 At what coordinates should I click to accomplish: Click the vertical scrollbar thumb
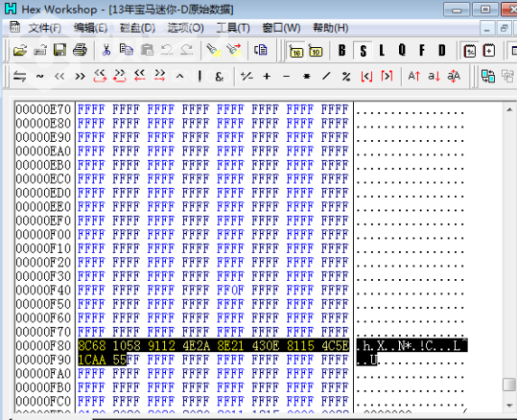509,385
